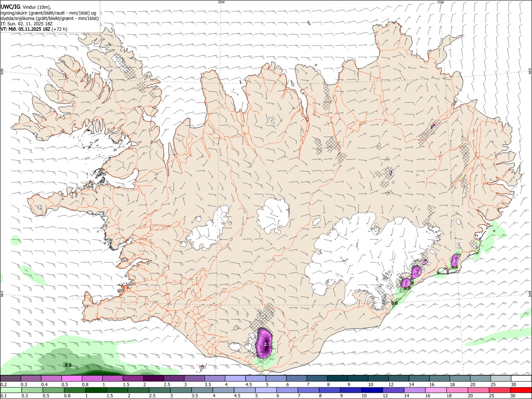Image resolution: width=532 pixels, height=399 pixels.
Task: Click the 'rigning/skúrir' description line
Action: tap(48, 13)
